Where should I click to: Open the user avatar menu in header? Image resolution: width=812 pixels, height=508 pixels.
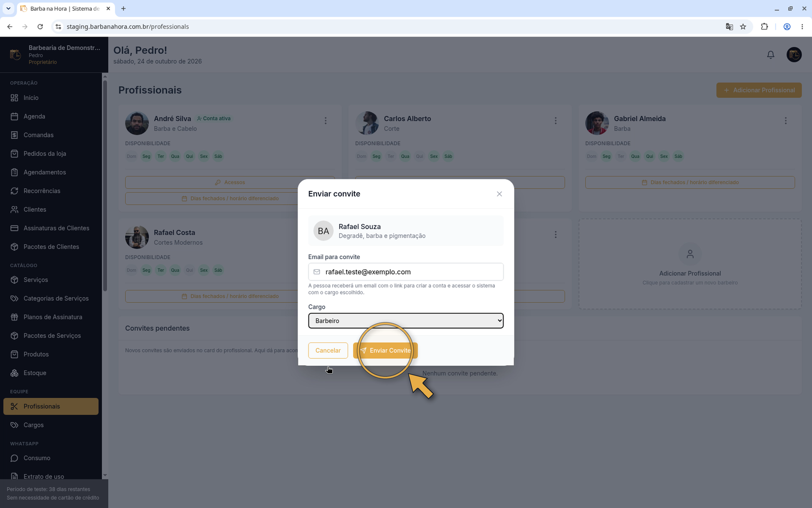point(794,54)
